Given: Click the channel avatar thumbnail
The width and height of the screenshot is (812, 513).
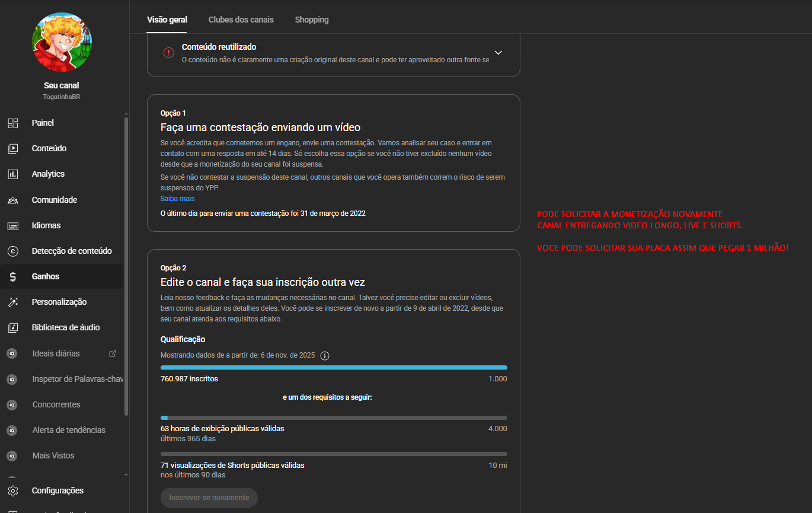Looking at the screenshot, I should [62, 42].
